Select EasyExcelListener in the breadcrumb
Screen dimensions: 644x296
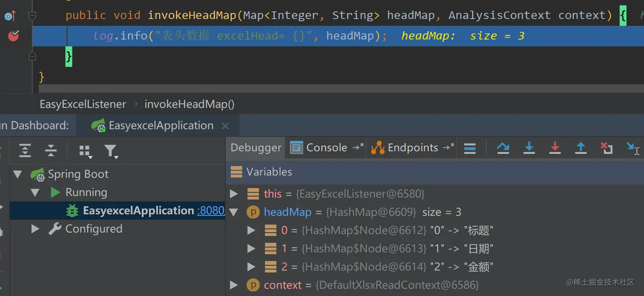pyautogui.click(x=83, y=104)
